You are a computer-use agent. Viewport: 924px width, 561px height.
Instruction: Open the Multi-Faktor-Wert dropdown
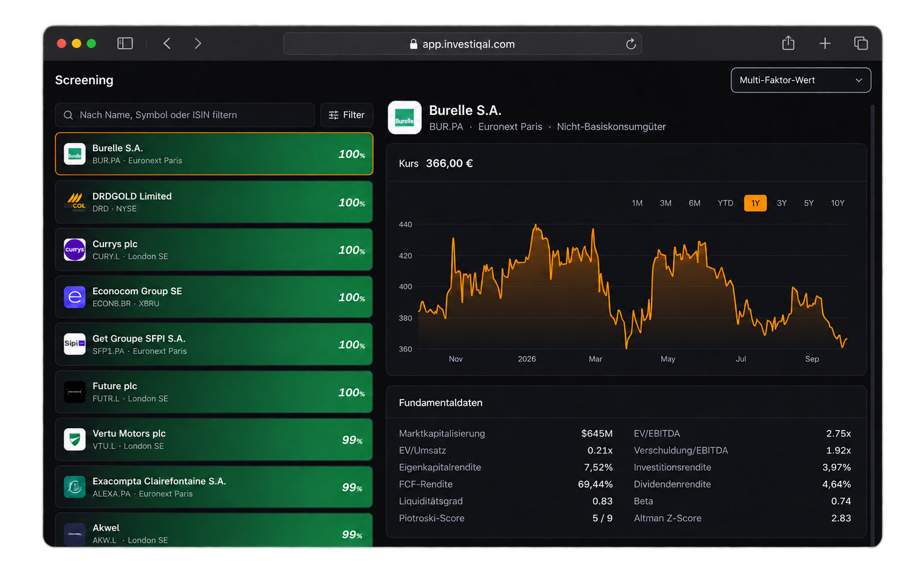[x=801, y=80]
